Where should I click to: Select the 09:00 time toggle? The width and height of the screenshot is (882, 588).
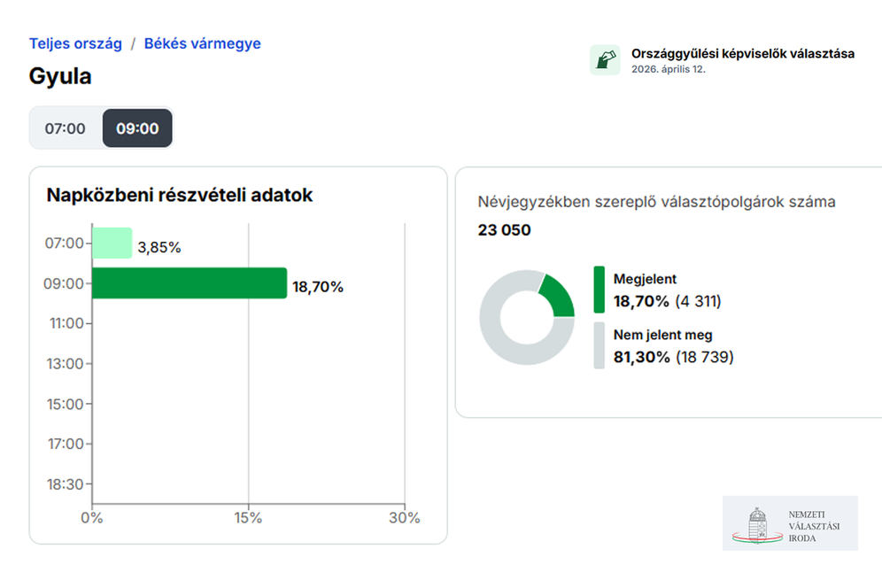coord(137,128)
